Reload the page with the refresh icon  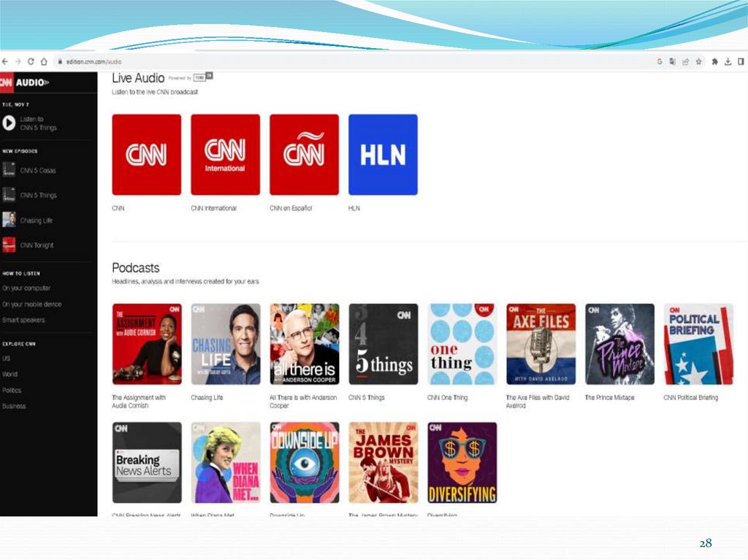point(31,61)
